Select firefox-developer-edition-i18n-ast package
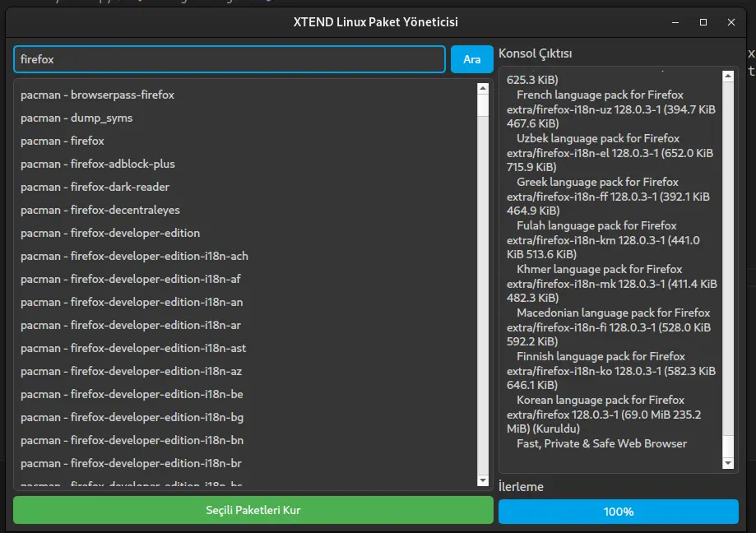 click(x=246, y=349)
